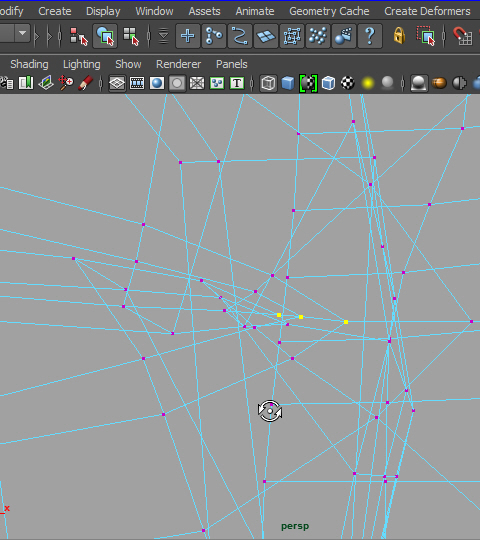Image resolution: width=480 pixels, height=540 pixels.
Task: Click the persp camera label
Action: click(x=295, y=526)
